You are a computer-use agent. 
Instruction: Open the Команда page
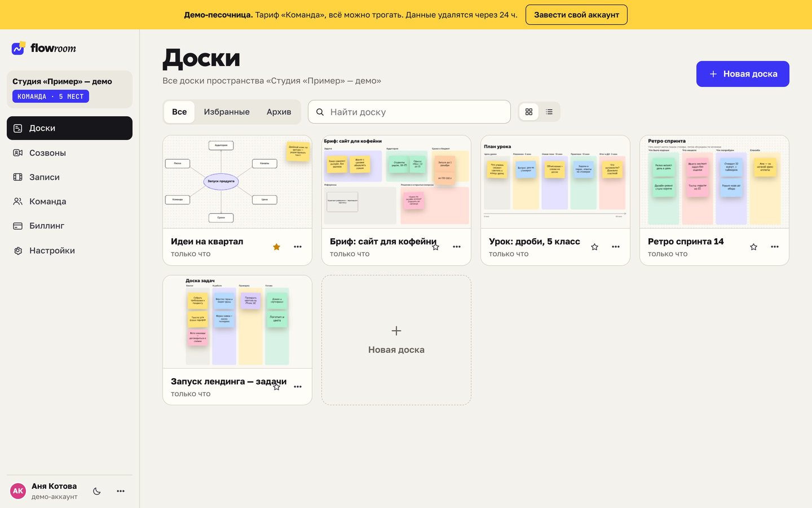click(x=69, y=202)
